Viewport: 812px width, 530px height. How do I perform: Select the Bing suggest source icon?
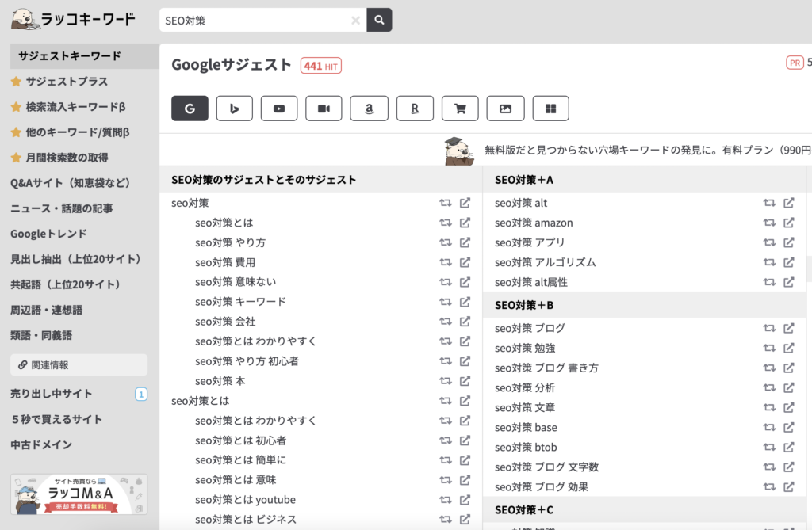[234, 109]
